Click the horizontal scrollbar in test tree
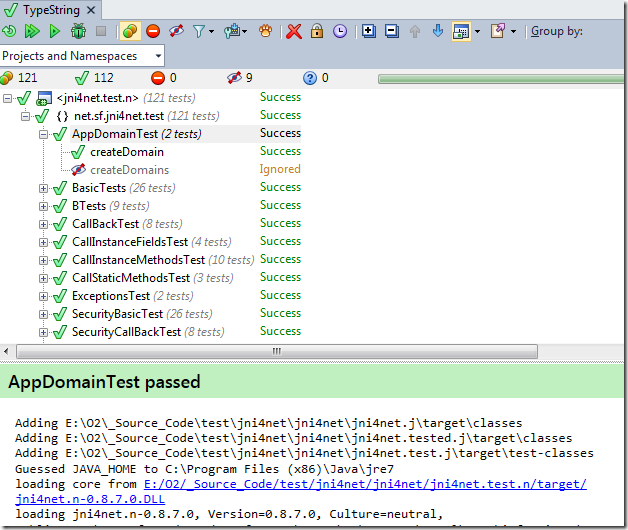Screen dimensions: 628x530 [300, 351]
